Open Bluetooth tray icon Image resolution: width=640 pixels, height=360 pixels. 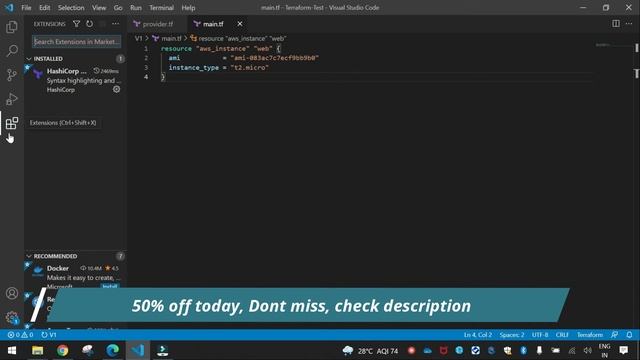click(524, 351)
